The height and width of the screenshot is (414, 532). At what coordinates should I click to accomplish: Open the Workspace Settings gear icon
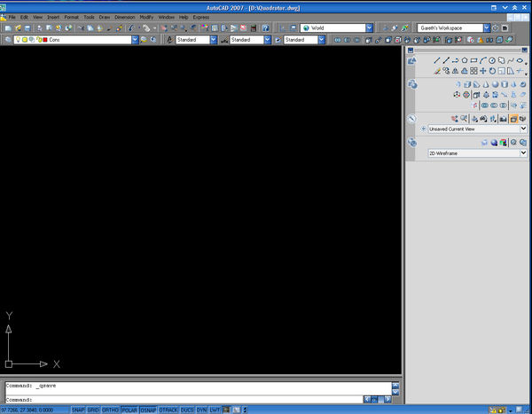click(x=496, y=28)
